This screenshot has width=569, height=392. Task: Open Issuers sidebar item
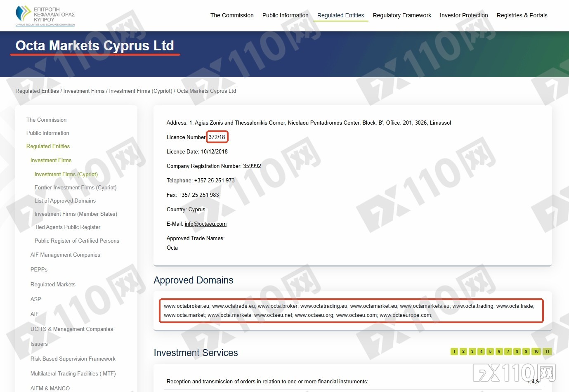[39, 344]
